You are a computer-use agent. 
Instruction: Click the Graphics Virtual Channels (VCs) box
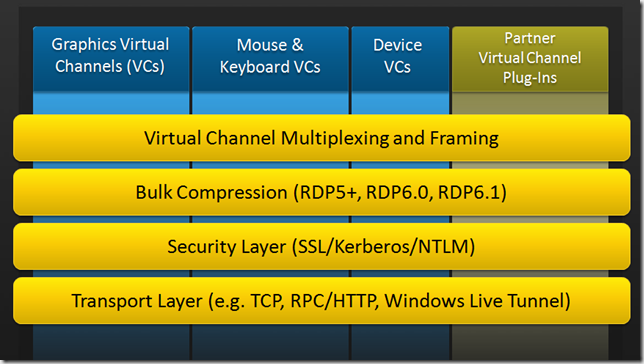[111, 59]
